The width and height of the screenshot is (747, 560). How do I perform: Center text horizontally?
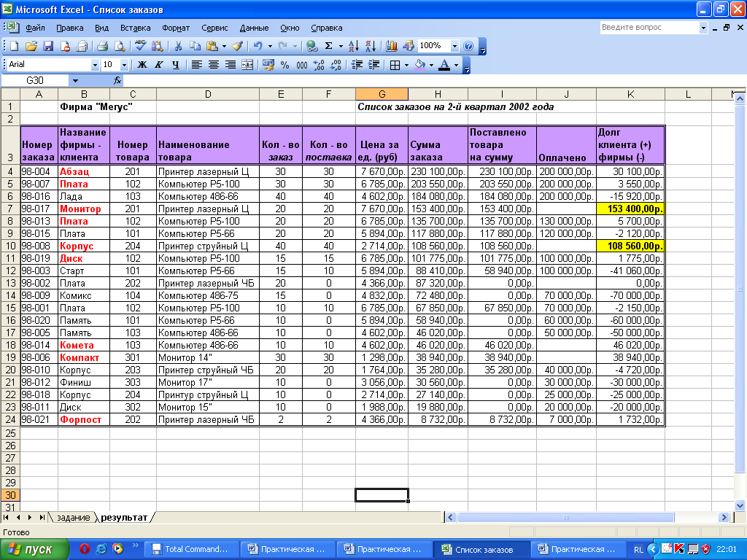214,65
